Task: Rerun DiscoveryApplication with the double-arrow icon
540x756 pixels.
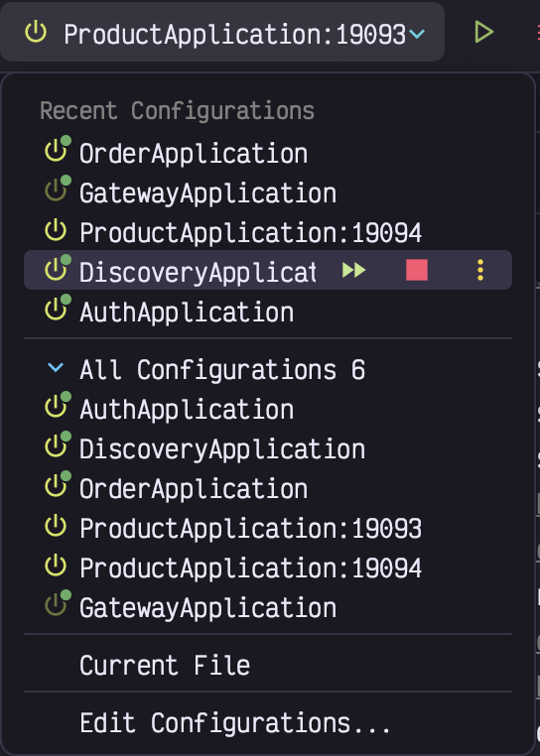Action: pyautogui.click(x=353, y=270)
